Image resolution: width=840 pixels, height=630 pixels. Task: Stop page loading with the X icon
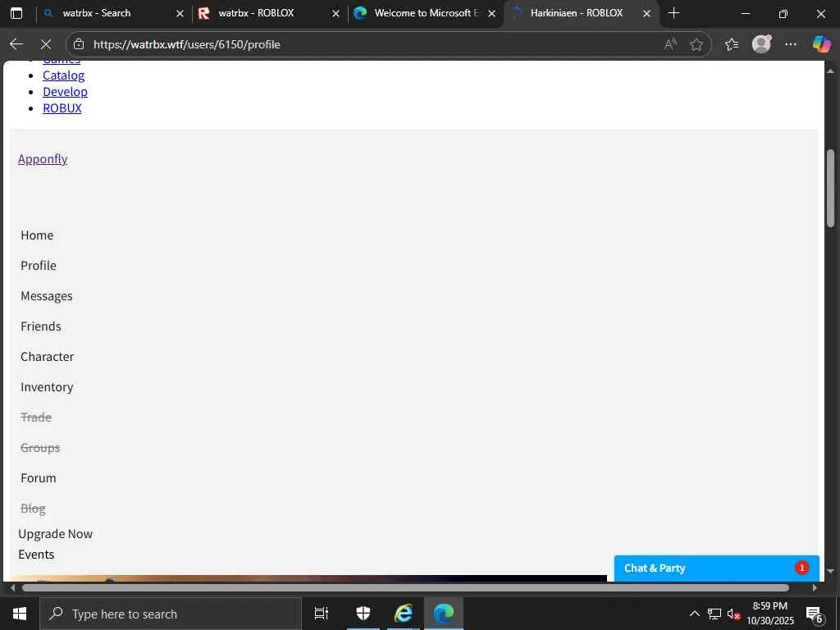(x=46, y=44)
